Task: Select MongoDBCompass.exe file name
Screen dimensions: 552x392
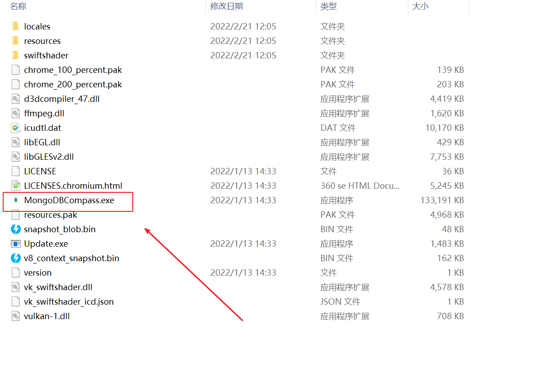Action: [69, 200]
